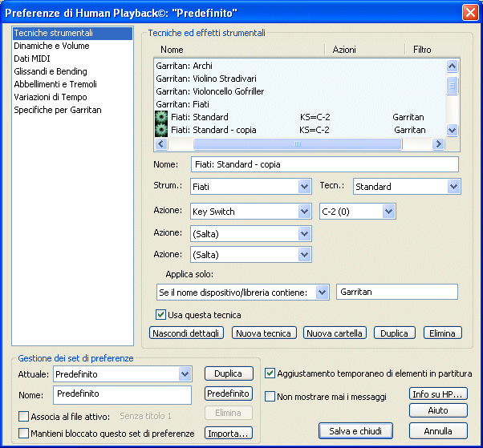The height and width of the screenshot is (448, 483).
Task: Open the Key Switch action dropdown
Action: coord(304,212)
